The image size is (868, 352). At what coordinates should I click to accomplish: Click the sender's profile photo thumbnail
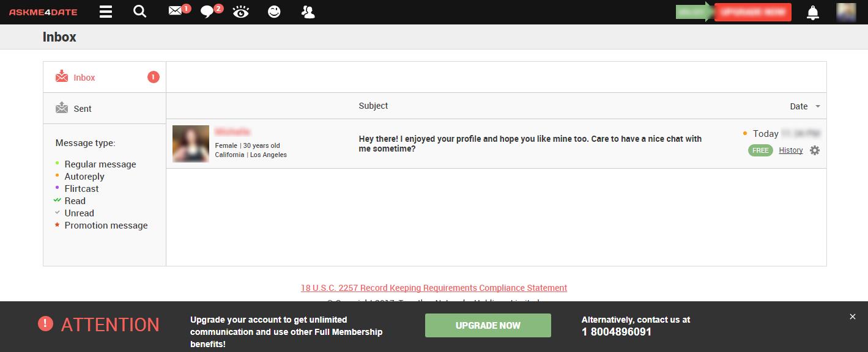point(190,144)
